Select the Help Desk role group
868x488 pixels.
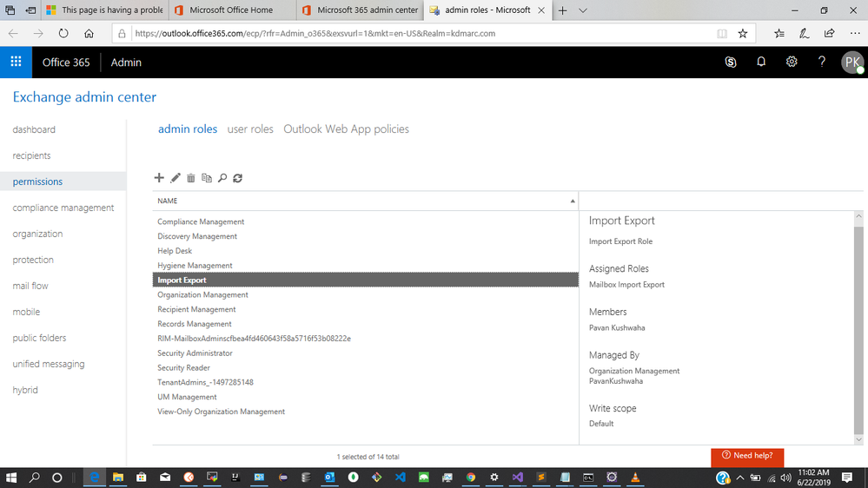365,251
